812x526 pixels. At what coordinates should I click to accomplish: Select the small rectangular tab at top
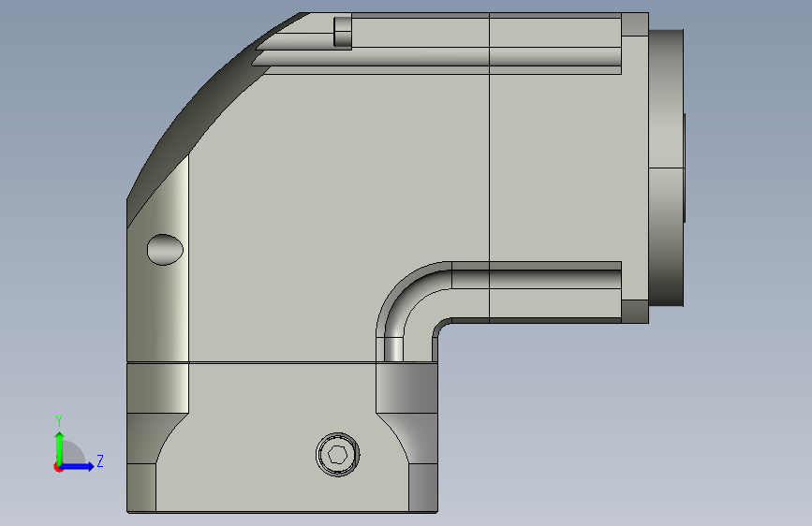[x=343, y=32]
